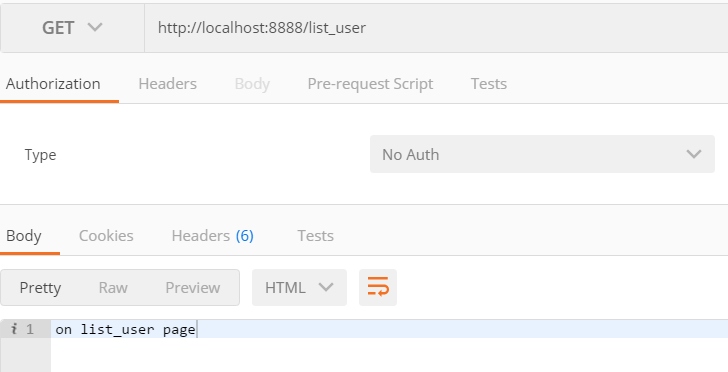Image resolution: width=728 pixels, height=372 pixels.
Task: Open the request Tests tab
Action: tap(488, 84)
